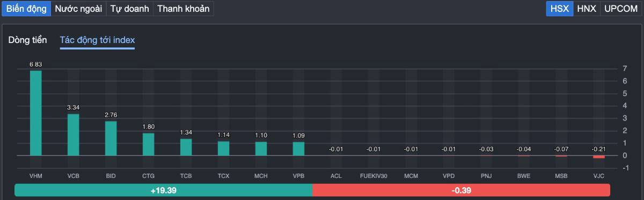Click the CTG bar in chart
This screenshot has width=644, height=200.
(x=148, y=144)
